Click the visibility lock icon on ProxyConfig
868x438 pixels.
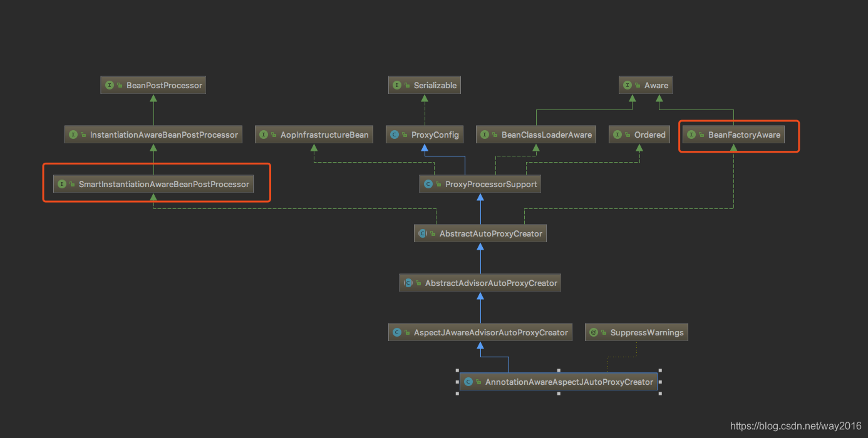click(405, 135)
